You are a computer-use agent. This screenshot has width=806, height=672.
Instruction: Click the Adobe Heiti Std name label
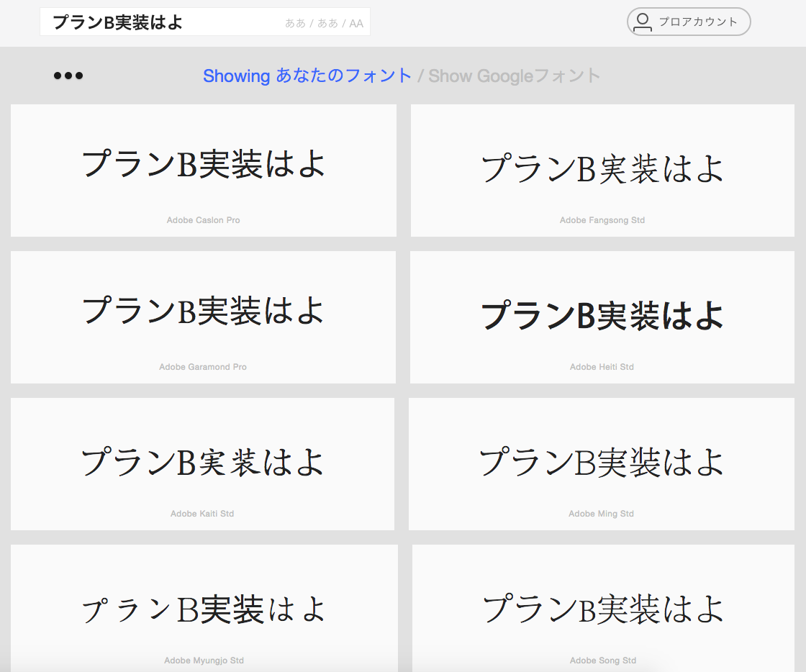(x=602, y=367)
